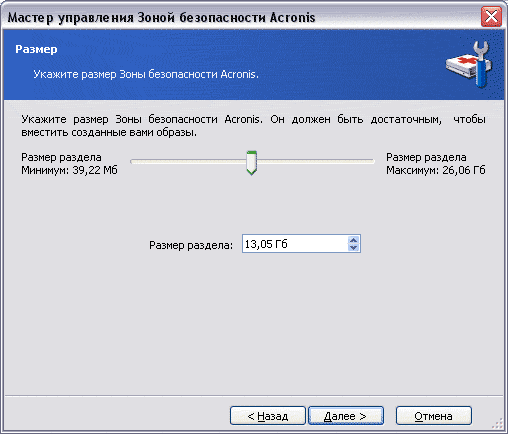
Task: Click the Максимум: 26,06 Гб label
Action: 436,170
